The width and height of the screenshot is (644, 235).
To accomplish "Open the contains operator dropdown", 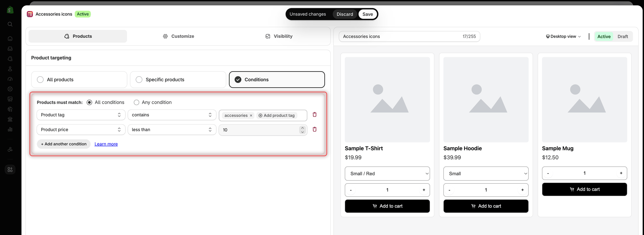I will (172, 115).
